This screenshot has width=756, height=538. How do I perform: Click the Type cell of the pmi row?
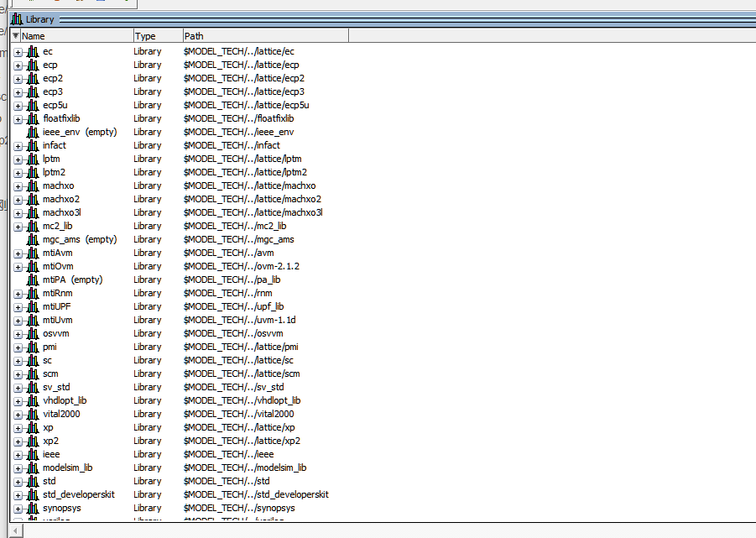point(148,347)
